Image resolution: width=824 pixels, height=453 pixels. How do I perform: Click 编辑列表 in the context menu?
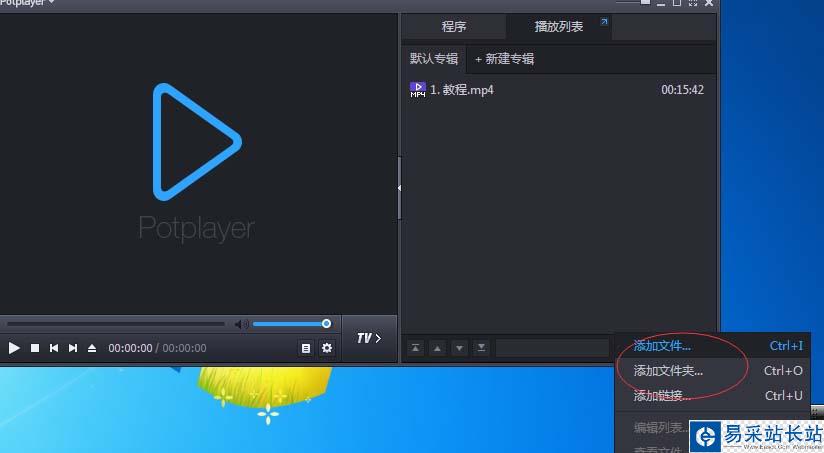pyautogui.click(x=661, y=427)
